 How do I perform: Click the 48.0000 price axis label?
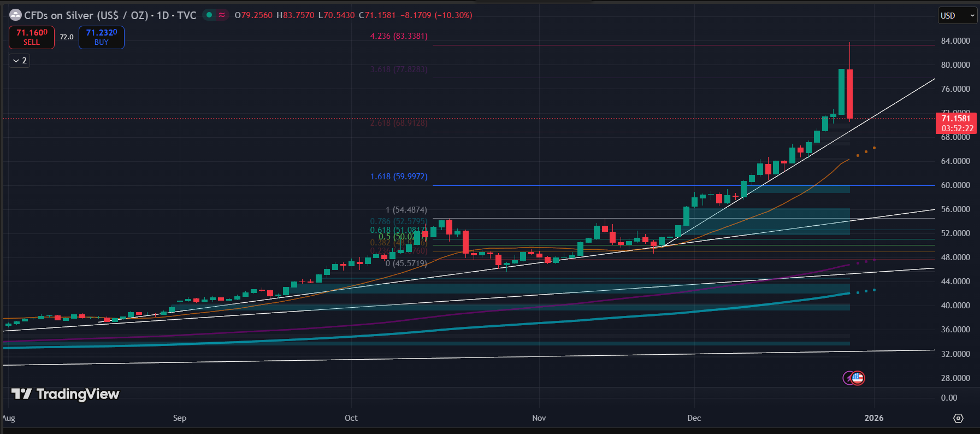pyautogui.click(x=955, y=257)
